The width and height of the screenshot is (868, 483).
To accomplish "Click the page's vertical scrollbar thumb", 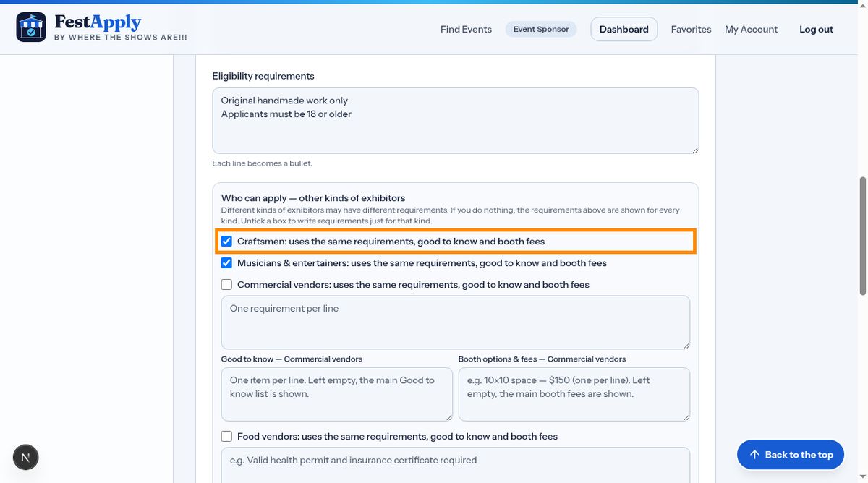I will 862,236.
